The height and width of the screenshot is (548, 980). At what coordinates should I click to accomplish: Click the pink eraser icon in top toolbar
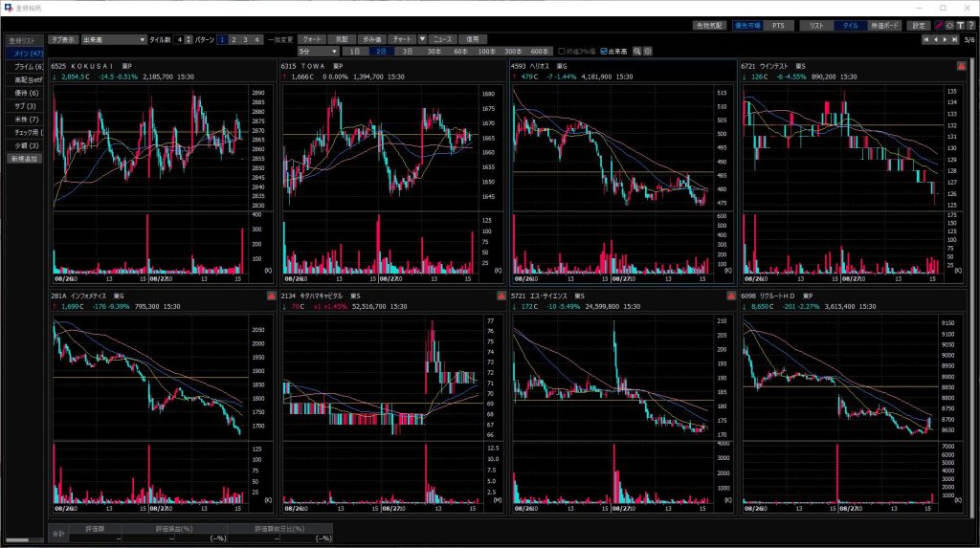[x=938, y=26]
